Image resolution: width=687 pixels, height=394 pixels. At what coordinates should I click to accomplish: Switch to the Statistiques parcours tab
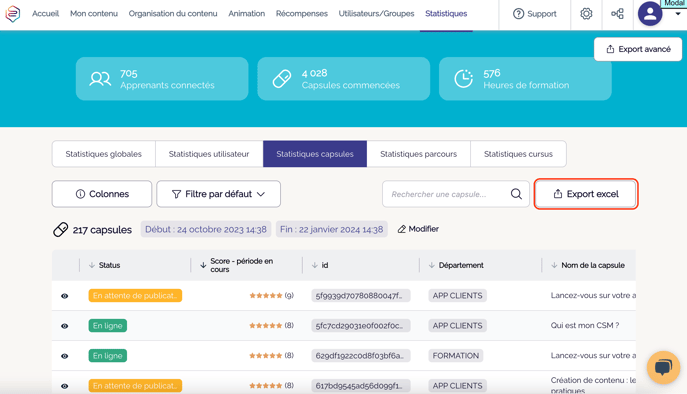click(418, 154)
